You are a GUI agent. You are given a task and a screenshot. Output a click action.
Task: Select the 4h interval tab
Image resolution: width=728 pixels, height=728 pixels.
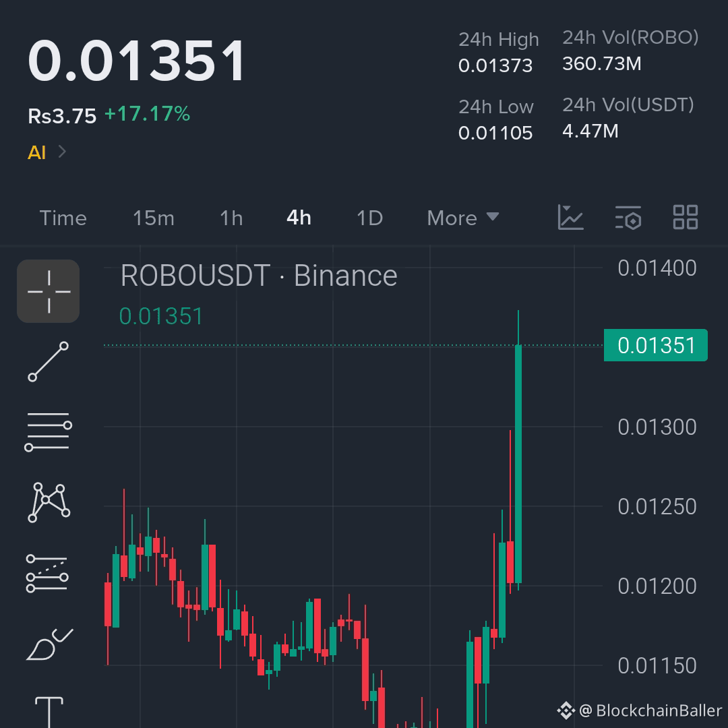[x=299, y=218]
